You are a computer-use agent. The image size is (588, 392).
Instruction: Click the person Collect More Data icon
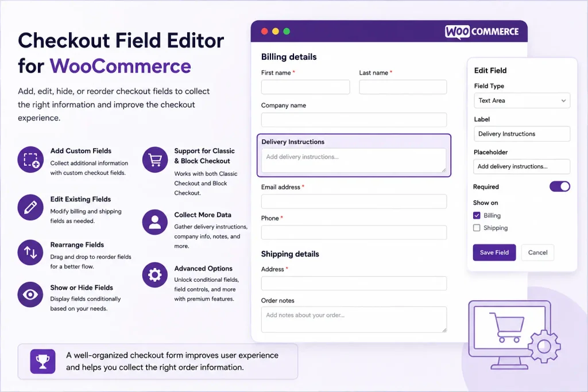click(x=155, y=222)
